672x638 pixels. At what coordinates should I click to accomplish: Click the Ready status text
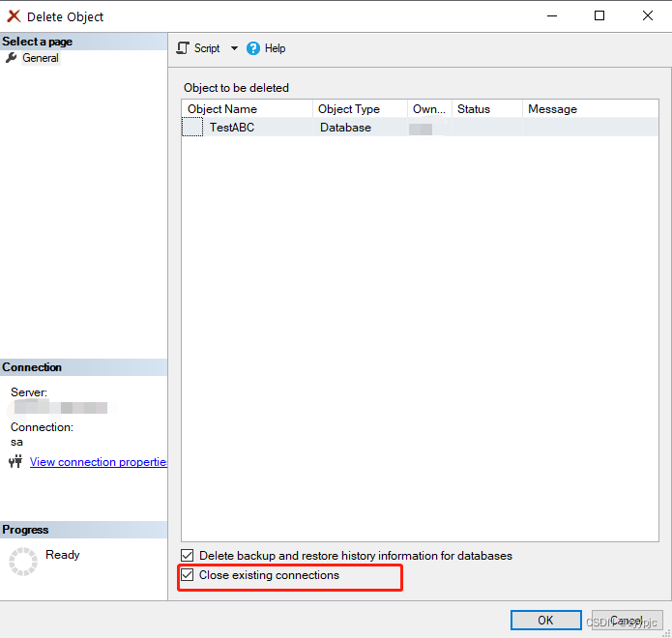tap(63, 555)
